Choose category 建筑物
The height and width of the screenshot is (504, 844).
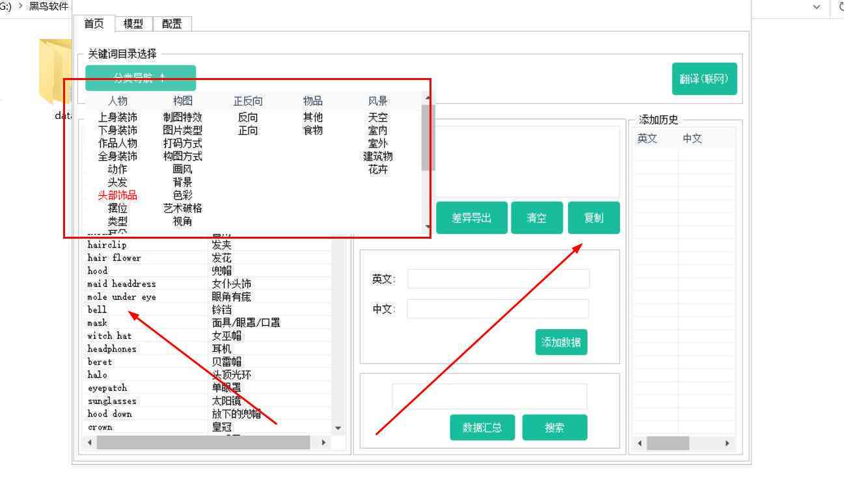(378, 157)
